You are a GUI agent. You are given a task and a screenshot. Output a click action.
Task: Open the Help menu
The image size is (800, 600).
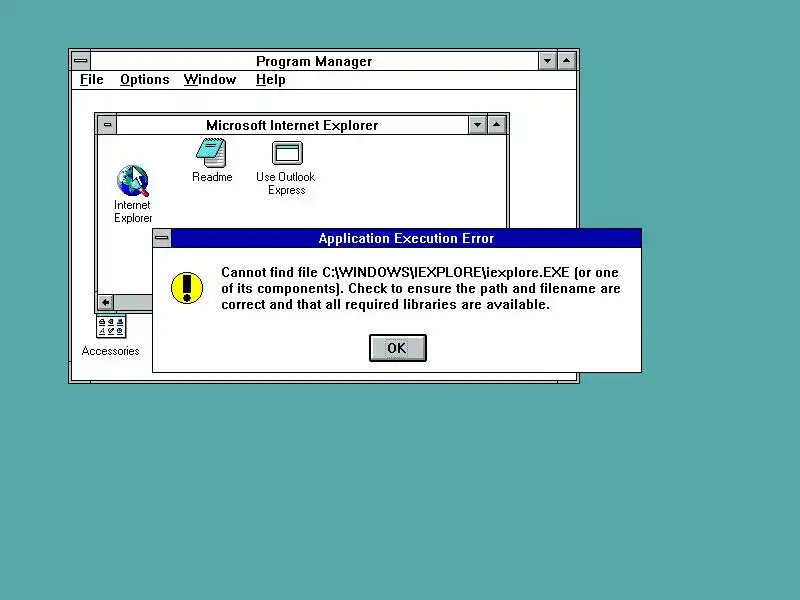click(270, 80)
